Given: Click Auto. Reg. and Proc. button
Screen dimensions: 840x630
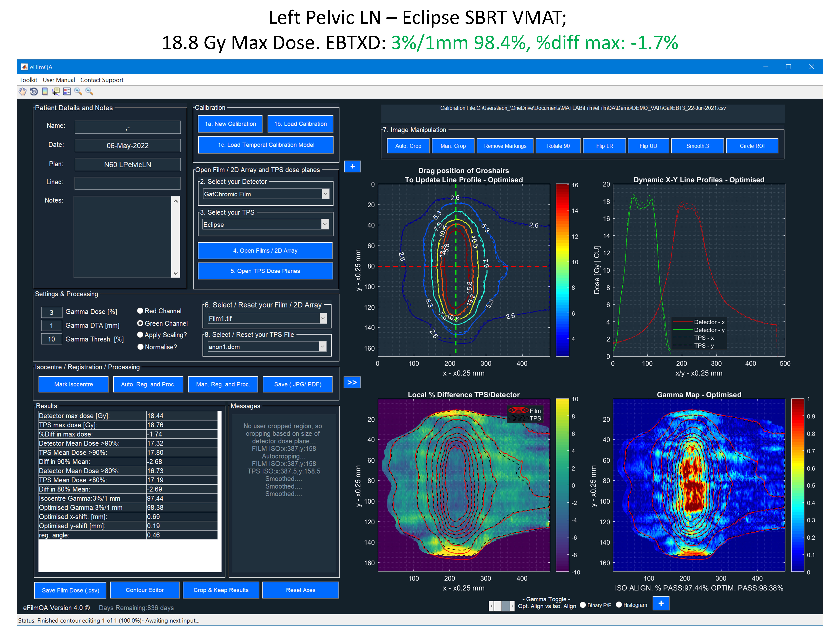Looking at the screenshot, I should coord(148,384).
